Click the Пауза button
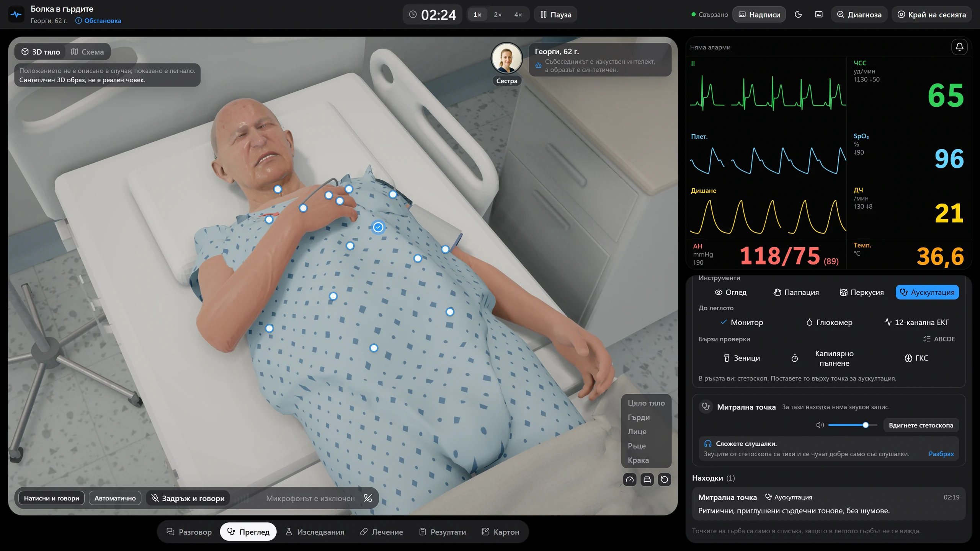The height and width of the screenshot is (551, 980). [555, 15]
